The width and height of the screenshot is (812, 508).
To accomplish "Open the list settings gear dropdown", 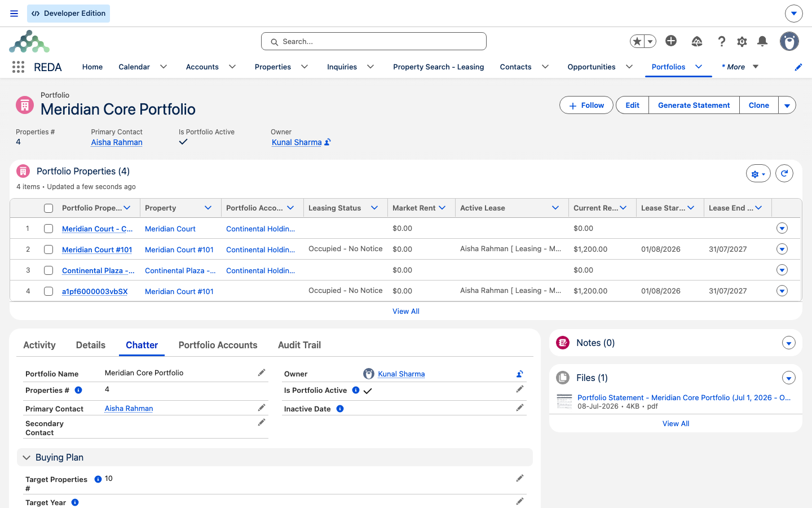I will (758, 174).
